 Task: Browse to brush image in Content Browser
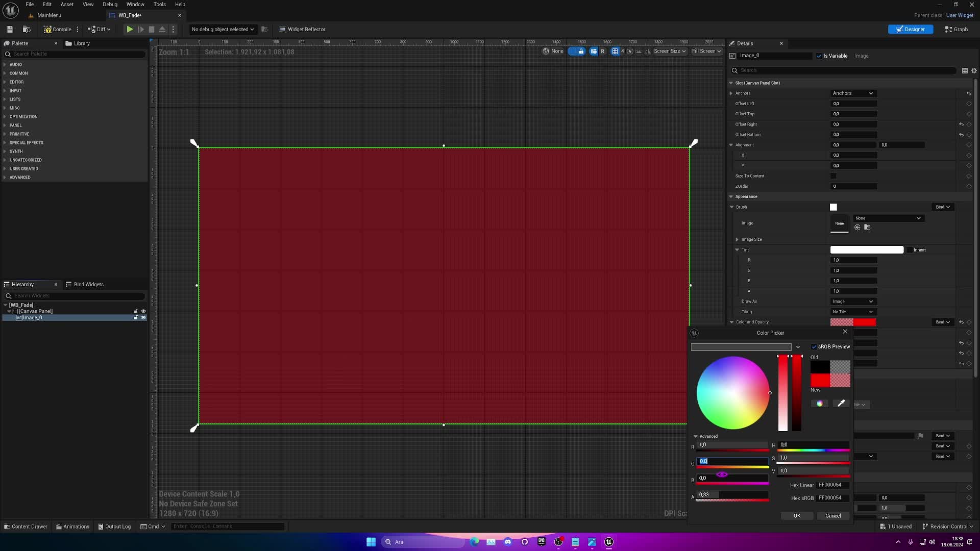pyautogui.click(x=867, y=228)
